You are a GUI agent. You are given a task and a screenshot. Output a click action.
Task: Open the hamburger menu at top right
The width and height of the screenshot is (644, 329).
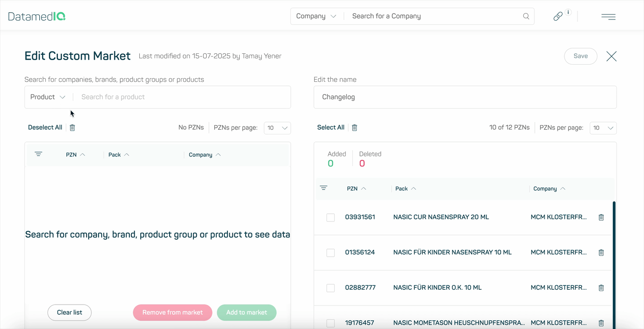608,16
